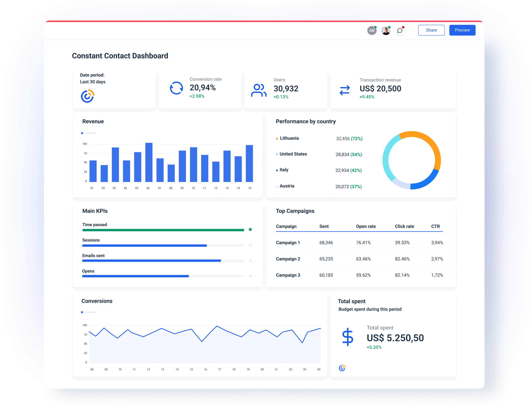
Task: Click the user profile photo in the header
Action: pyautogui.click(x=385, y=30)
